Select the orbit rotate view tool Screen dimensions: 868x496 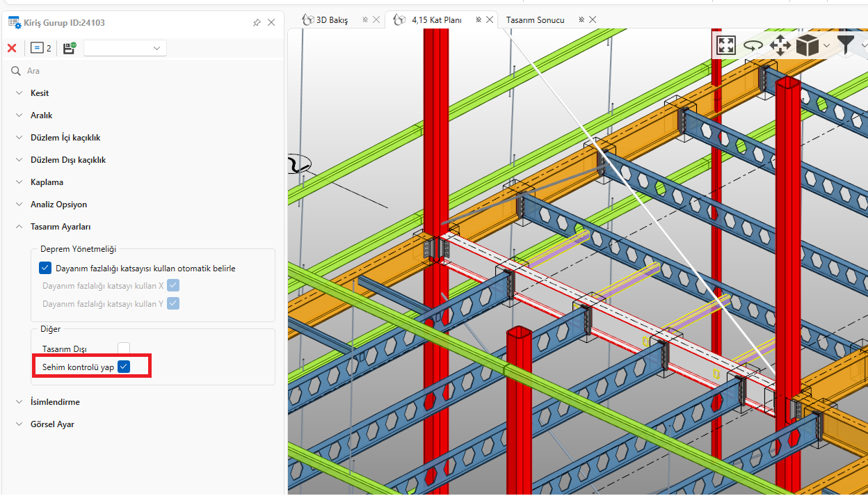click(753, 46)
